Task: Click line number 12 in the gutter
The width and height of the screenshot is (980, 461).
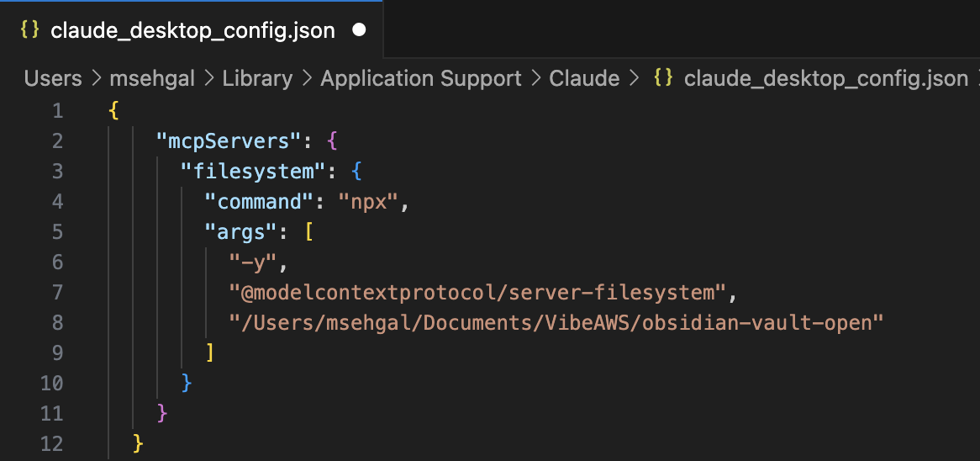Action: [x=51, y=443]
